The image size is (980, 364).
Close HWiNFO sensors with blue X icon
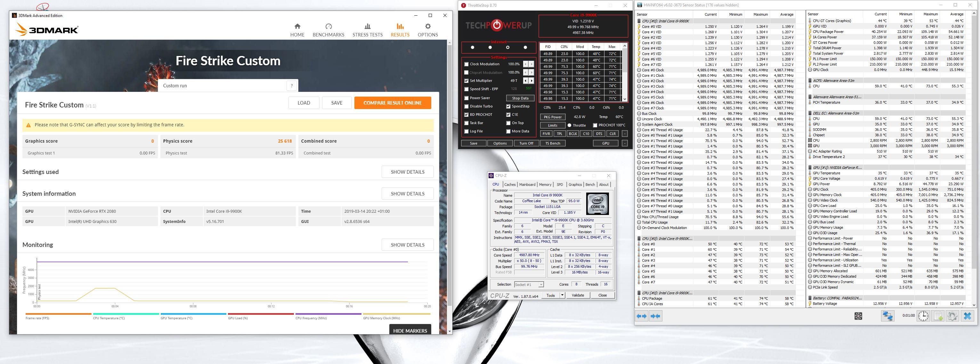[968, 316]
